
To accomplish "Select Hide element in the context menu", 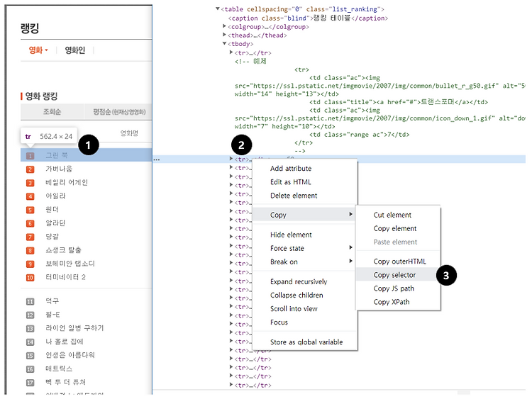I will (x=291, y=235).
